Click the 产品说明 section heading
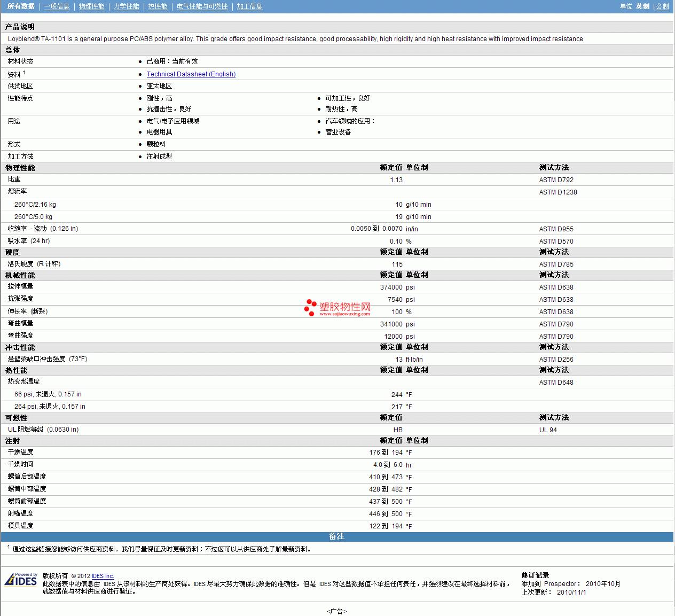 pos(20,27)
